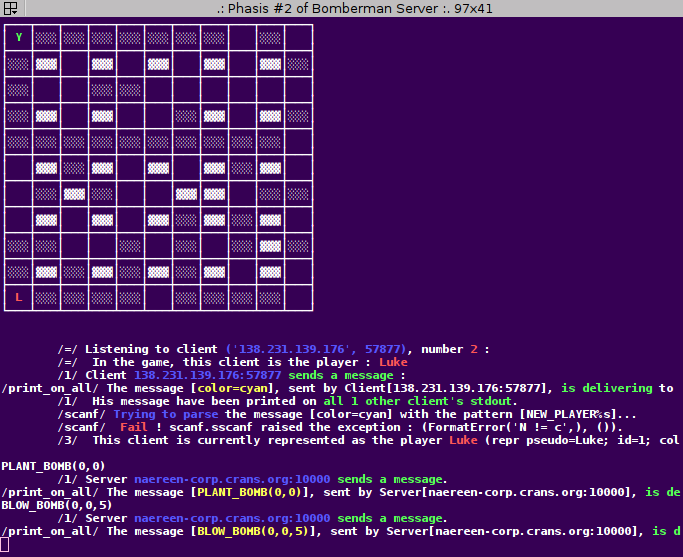Click the breakable block directly above L

[x=18, y=272]
